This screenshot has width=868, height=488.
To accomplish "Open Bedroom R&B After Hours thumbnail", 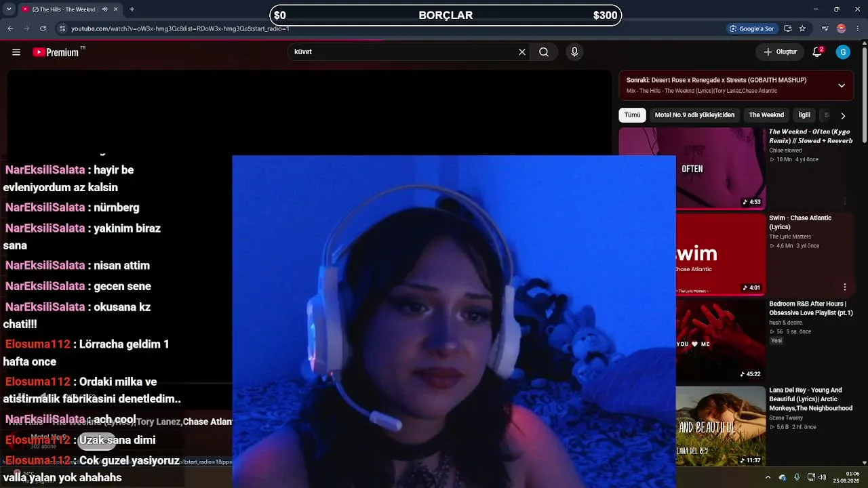I will click(720, 340).
